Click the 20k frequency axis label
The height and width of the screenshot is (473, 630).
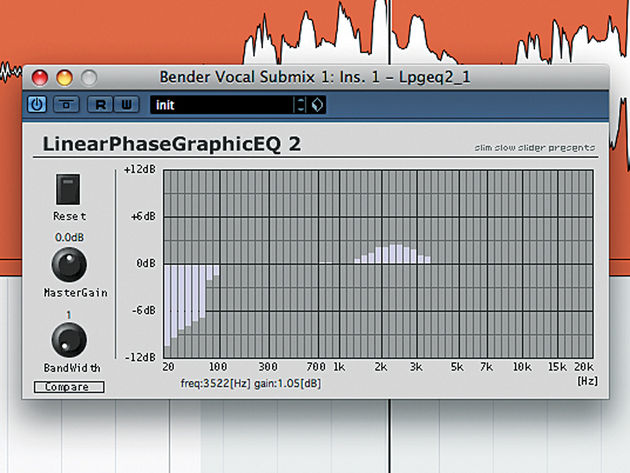(x=583, y=367)
